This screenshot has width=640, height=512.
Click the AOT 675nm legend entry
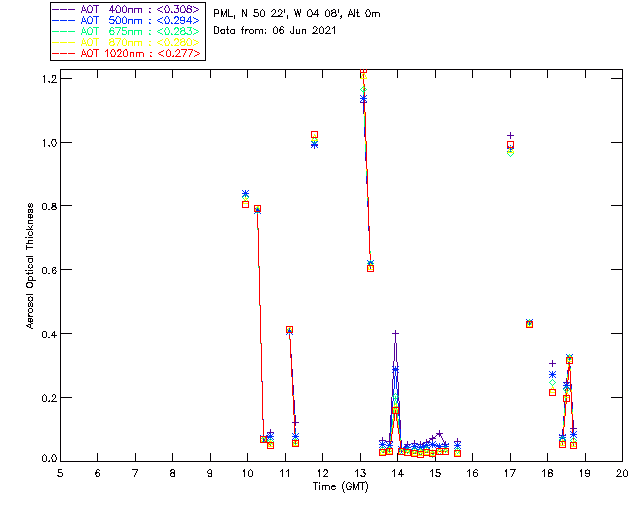(x=126, y=31)
